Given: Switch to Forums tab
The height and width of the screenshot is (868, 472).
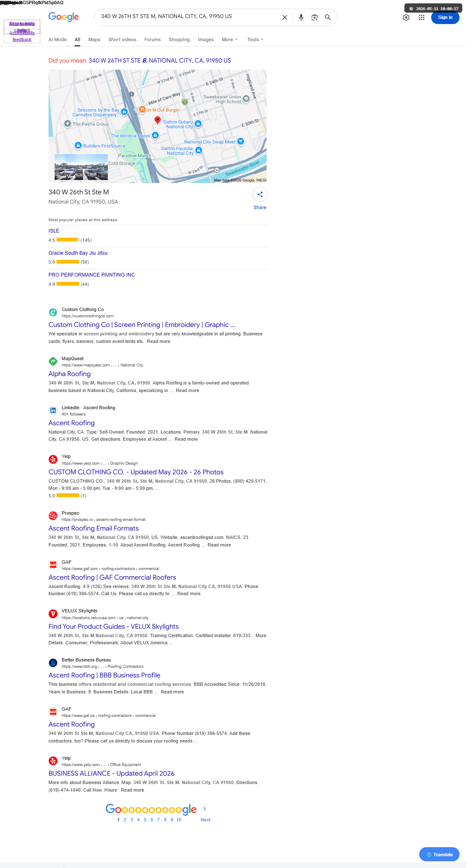Looking at the screenshot, I should [x=152, y=39].
